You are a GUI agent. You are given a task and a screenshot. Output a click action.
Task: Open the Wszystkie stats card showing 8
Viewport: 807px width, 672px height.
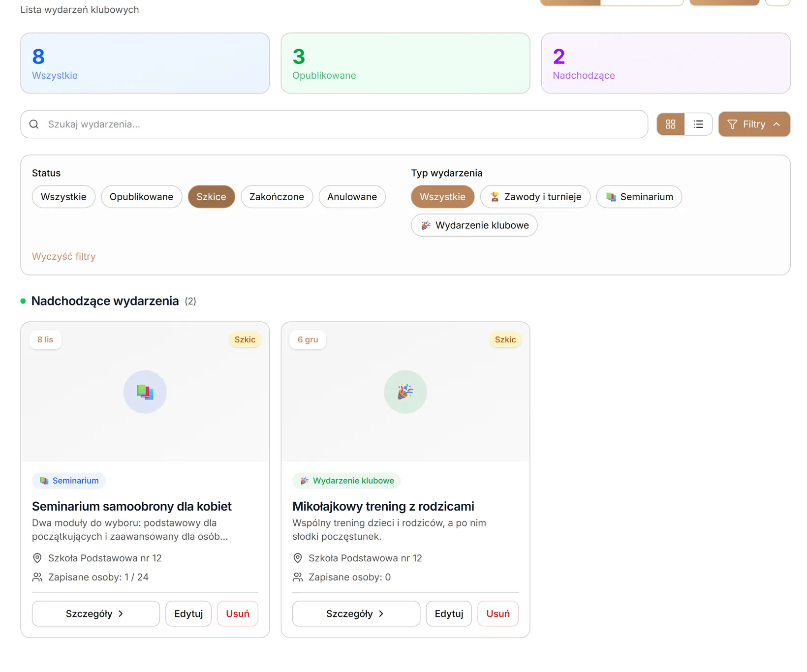pos(145,63)
